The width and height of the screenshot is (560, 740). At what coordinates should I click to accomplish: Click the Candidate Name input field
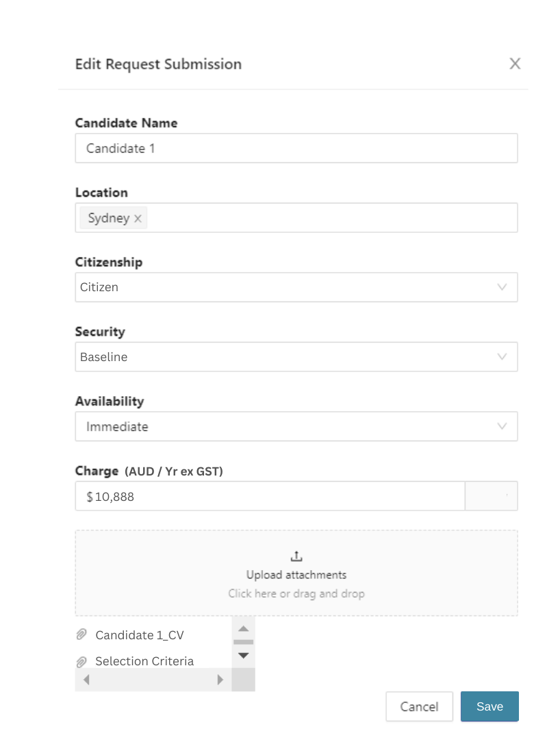pos(296,148)
